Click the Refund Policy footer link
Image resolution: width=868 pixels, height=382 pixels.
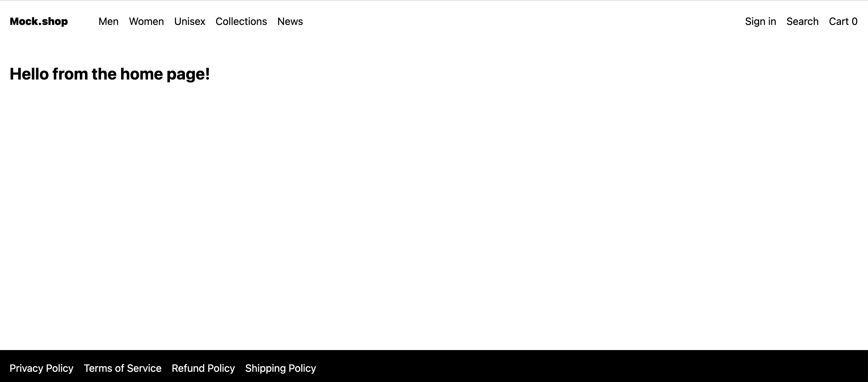pos(203,367)
